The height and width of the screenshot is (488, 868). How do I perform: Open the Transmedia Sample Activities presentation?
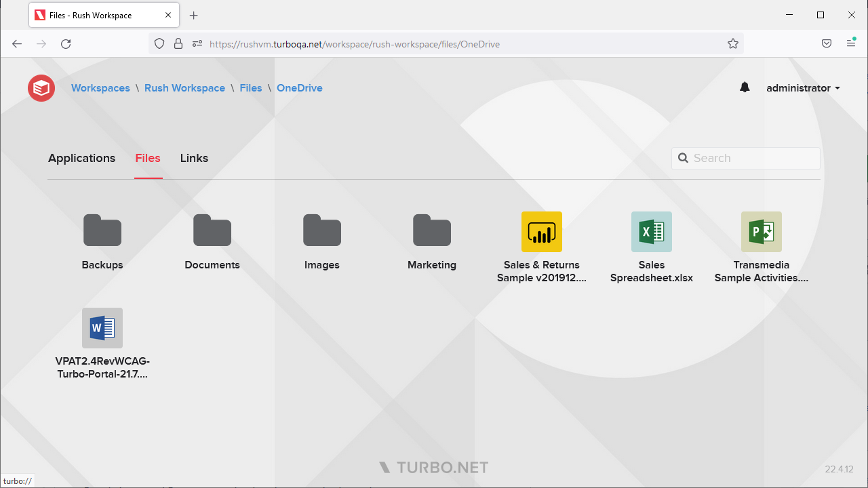point(761,231)
